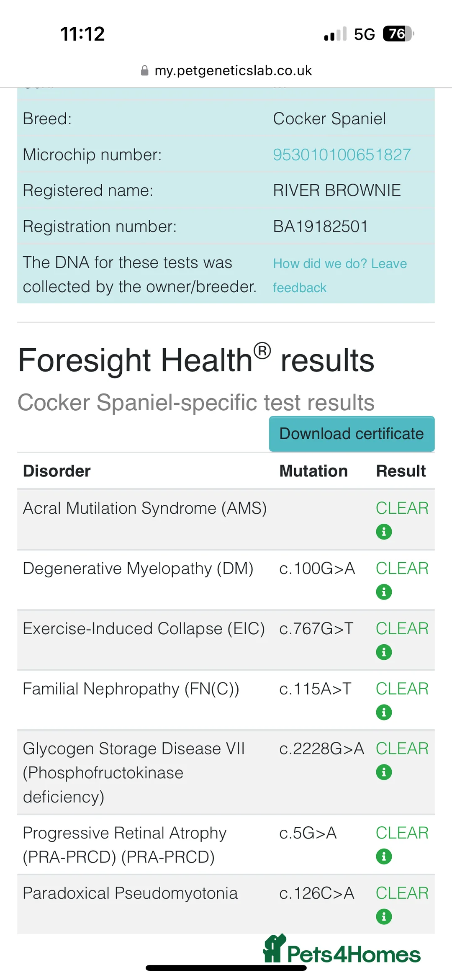Select CLEAR result for Familial Nephropathy

pyautogui.click(x=402, y=688)
